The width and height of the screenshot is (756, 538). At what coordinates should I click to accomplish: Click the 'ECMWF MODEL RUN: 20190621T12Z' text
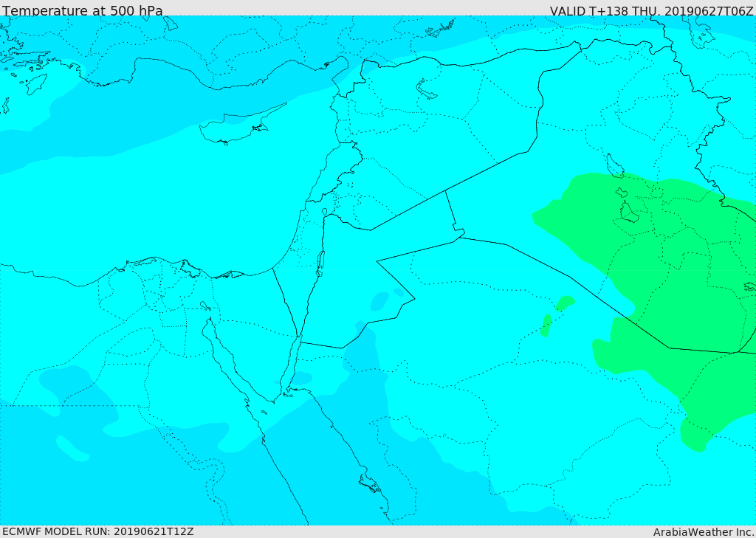98,531
